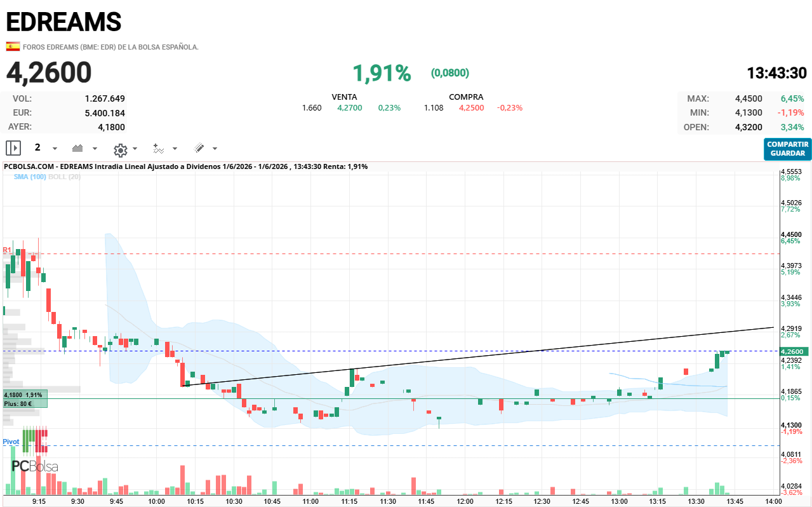Toggle the side panel icon
812x507 pixels.
(x=13, y=148)
